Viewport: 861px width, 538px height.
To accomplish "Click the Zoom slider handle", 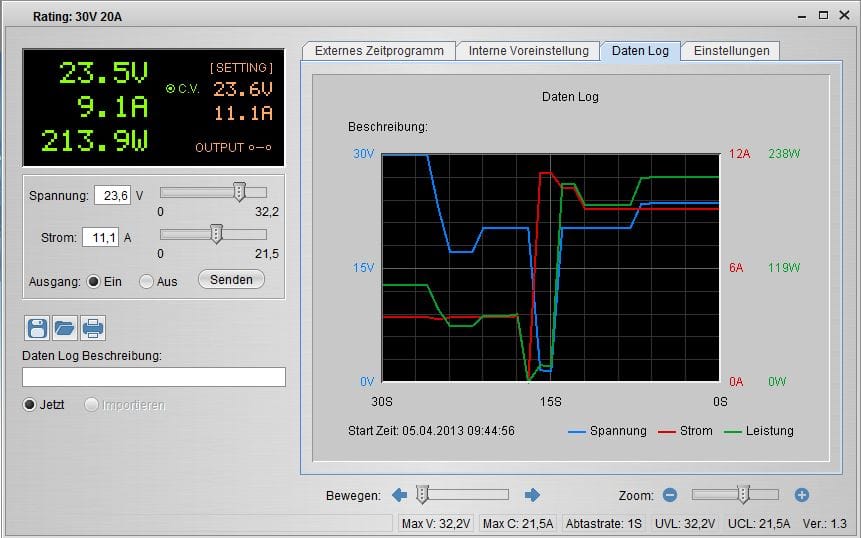I will click(743, 495).
